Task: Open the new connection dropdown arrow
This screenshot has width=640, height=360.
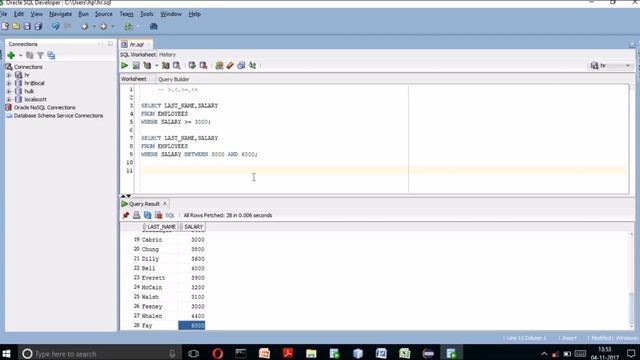Action: 20,56
